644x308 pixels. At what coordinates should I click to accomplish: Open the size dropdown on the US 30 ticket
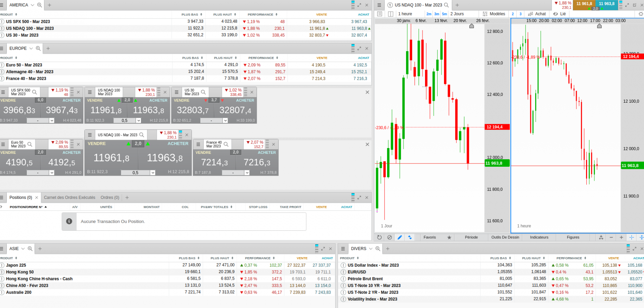coord(225,121)
